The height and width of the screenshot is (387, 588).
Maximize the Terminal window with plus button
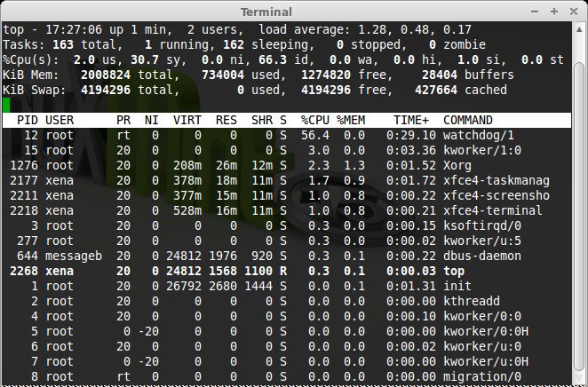(554, 12)
